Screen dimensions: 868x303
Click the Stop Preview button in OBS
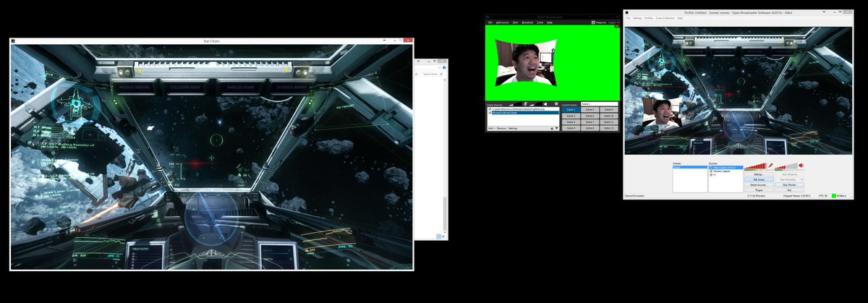pos(789,185)
